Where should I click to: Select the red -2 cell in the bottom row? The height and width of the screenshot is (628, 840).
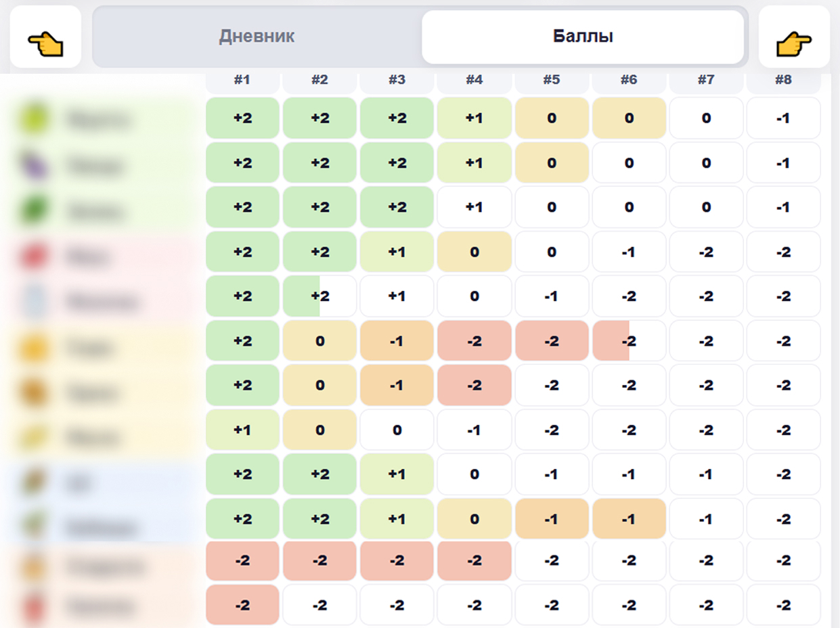click(242, 605)
